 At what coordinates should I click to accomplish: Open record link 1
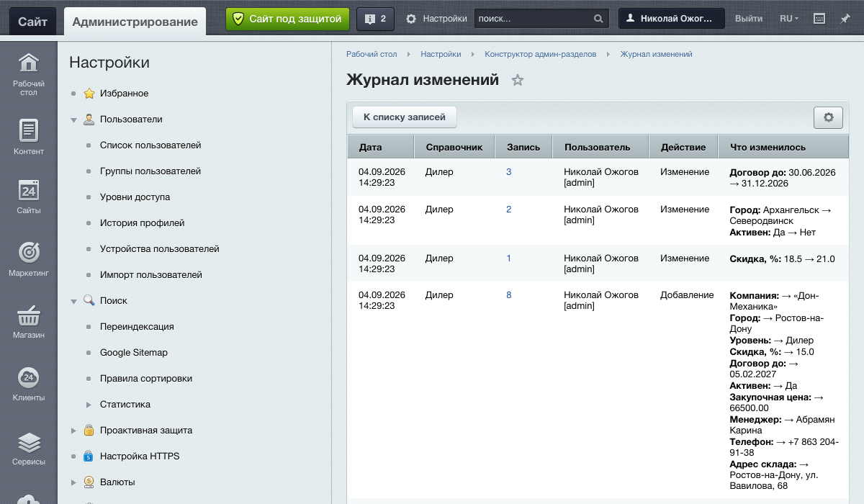[509, 258]
